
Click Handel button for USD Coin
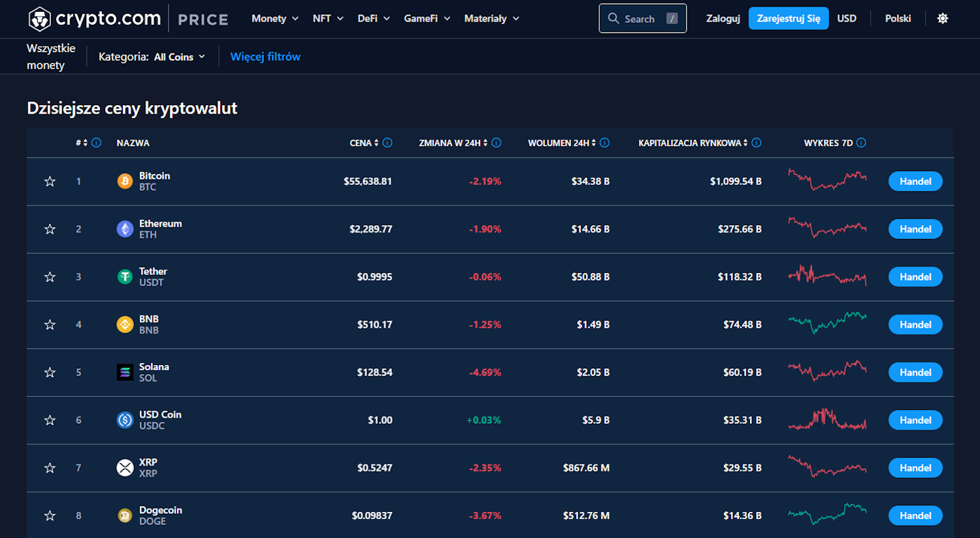click(915, 420)
